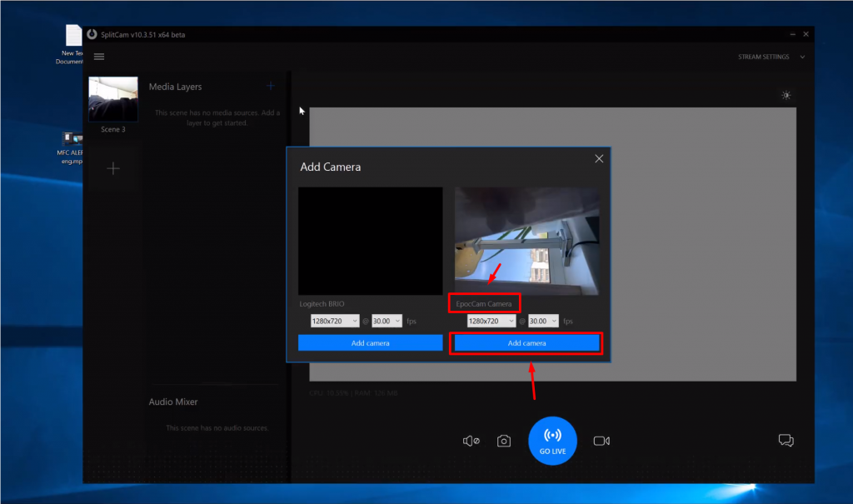
Task: Click the CPU and RAM status text
Action: click(353, 393)
